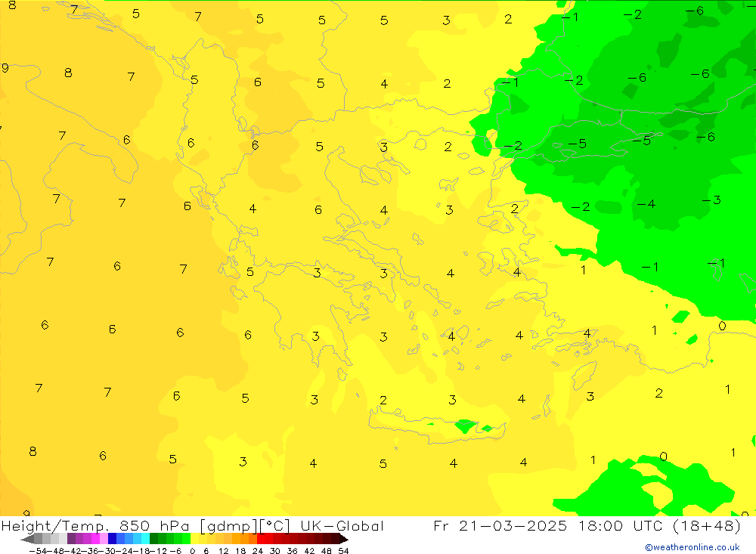Screen dimensions: 756x554
Task: Click the -42 label on the color scale
Action: point(73,551)
